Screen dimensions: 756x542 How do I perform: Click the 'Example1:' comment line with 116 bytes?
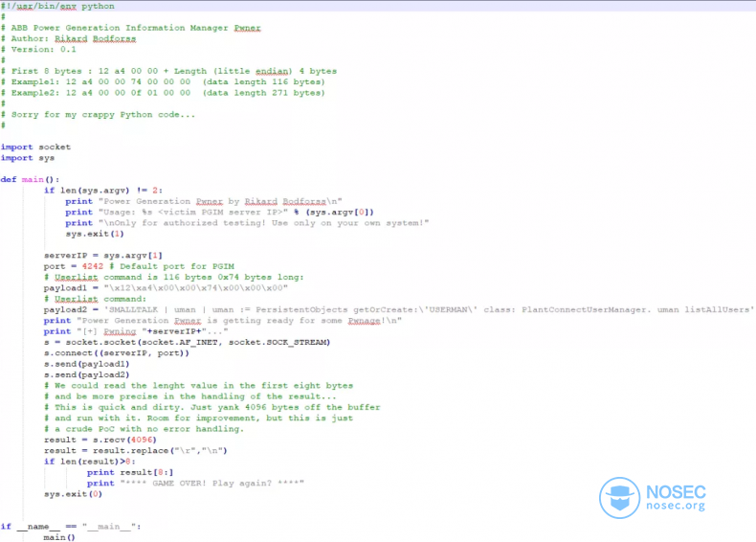click(x=163, y=82)
